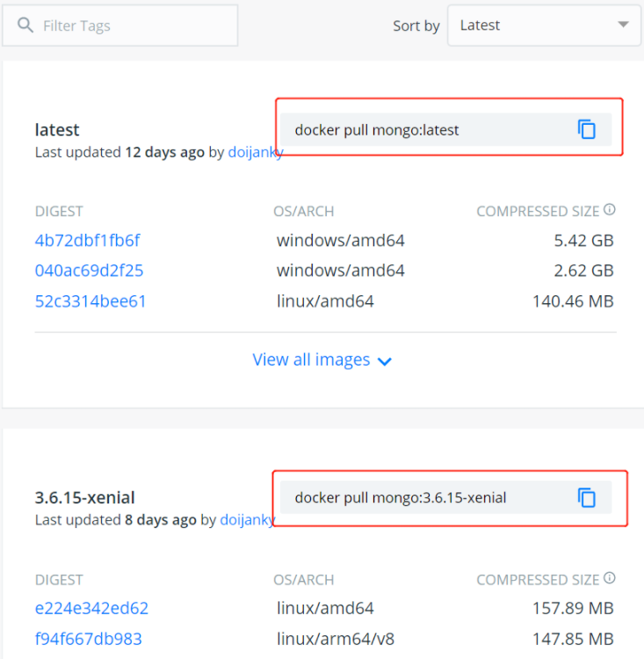The image size is (644, 659).
Task: Copy the docker pull mongo:latest command
Action: tap(586, 129)
